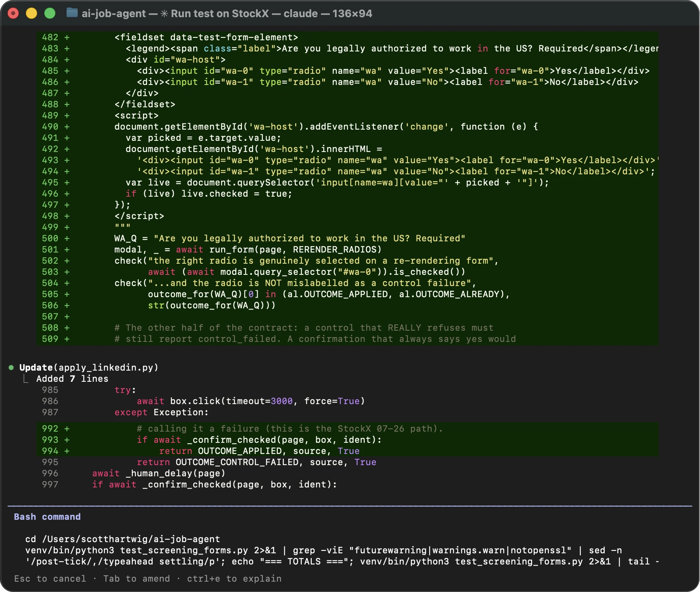Click line number 500 in the diff gutter
700x592 pixels.
point(50,238)
